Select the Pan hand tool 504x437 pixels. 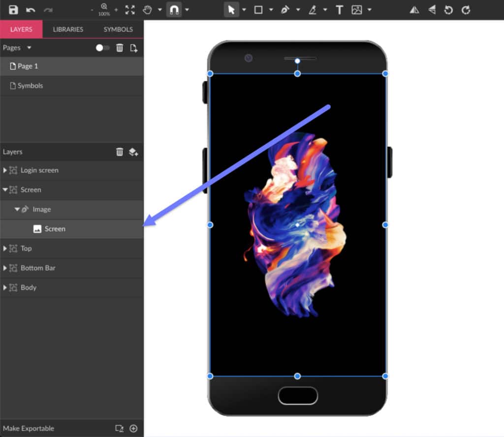[147, 10]
